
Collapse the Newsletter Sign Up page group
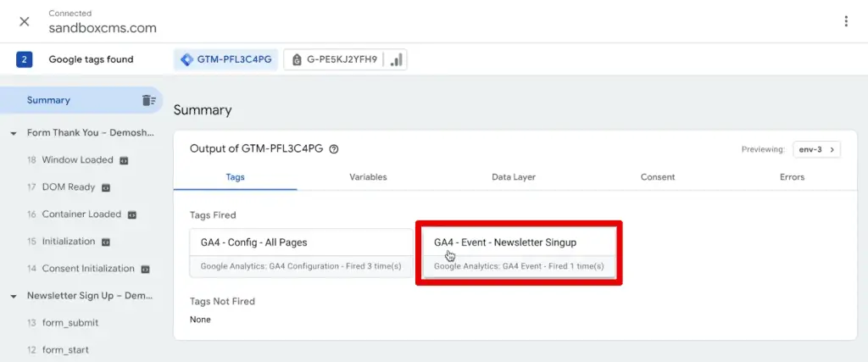click(14, 297)
